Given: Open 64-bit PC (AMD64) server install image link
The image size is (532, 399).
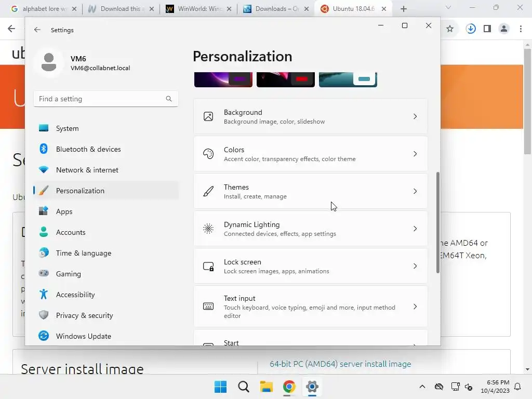Looking at the screenshot, I should [340, 364].
